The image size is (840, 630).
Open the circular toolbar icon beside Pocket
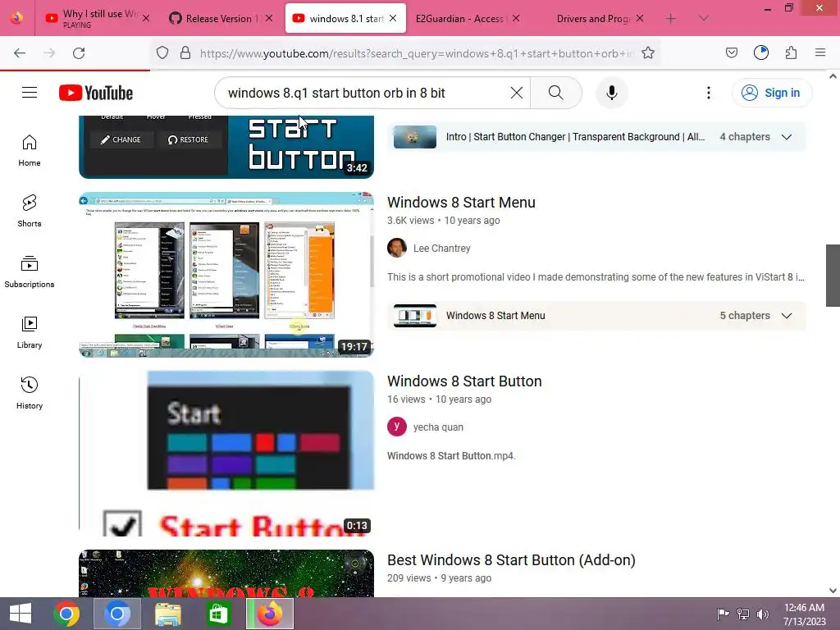tap(760, 52)
